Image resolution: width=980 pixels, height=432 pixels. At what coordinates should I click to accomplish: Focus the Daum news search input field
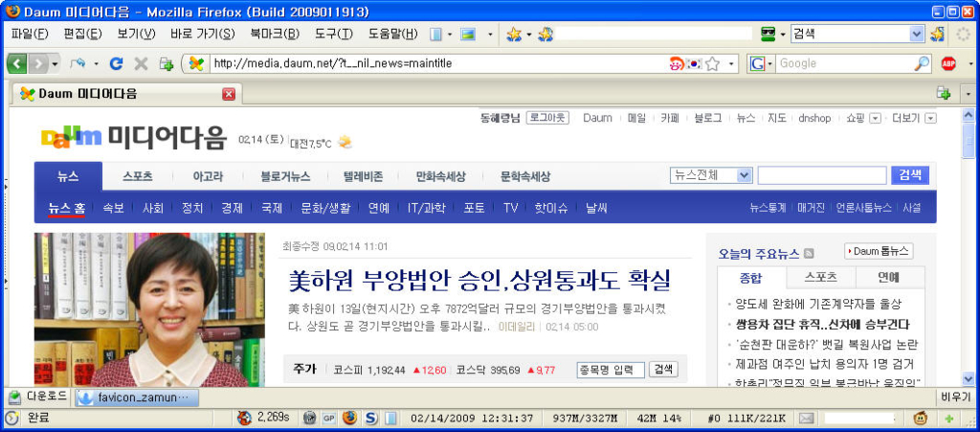click(x=822, y=175)
